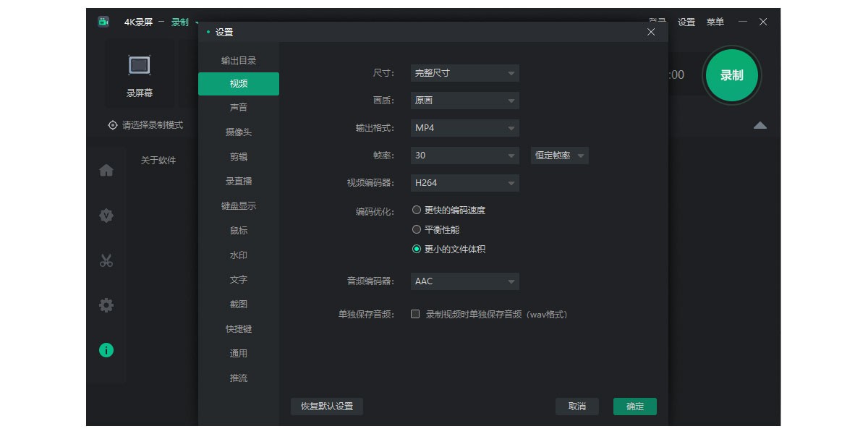Enable 录制视频时单独保存音频 checkbox
868x434 pixels.
coord(415,315)
